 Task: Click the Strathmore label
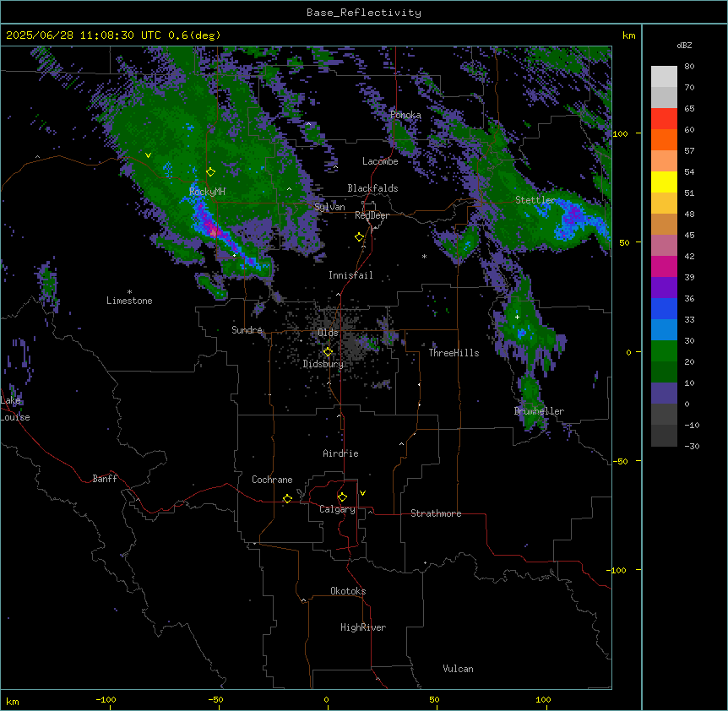(x=436, y=513)
